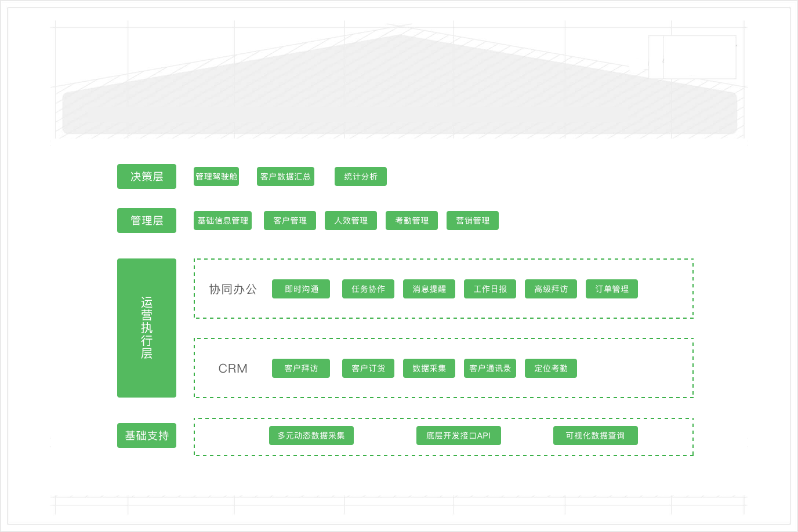Screen dimensions: 798x532
Task: Click the 决策层 layer label
Action: click(147, 177)
